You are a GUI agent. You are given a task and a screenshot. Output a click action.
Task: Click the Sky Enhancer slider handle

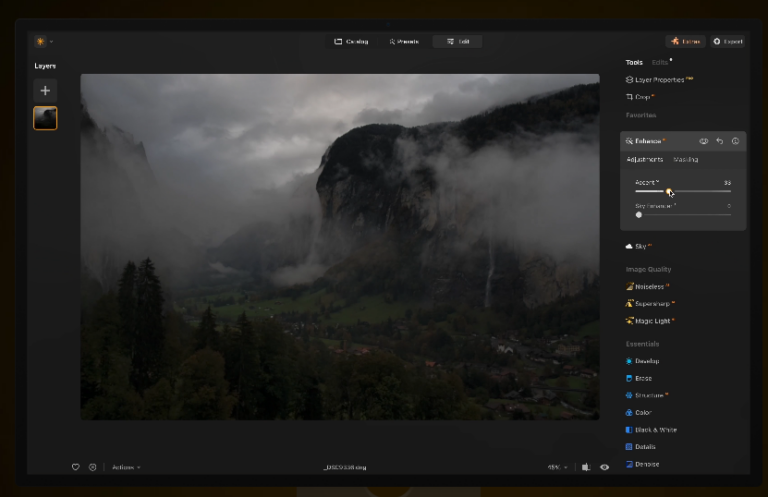[639, 214]
